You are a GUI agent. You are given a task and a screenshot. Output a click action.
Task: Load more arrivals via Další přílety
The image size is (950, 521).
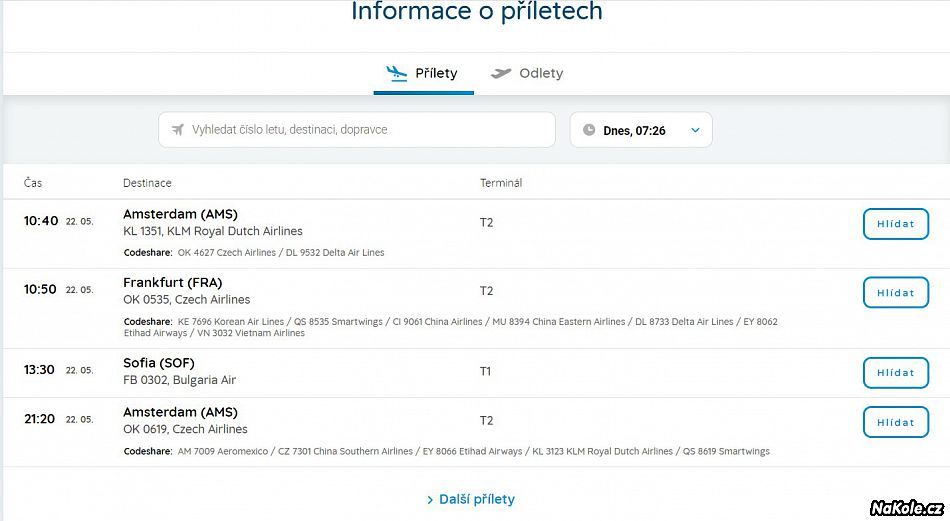click(x=476, y=499)
